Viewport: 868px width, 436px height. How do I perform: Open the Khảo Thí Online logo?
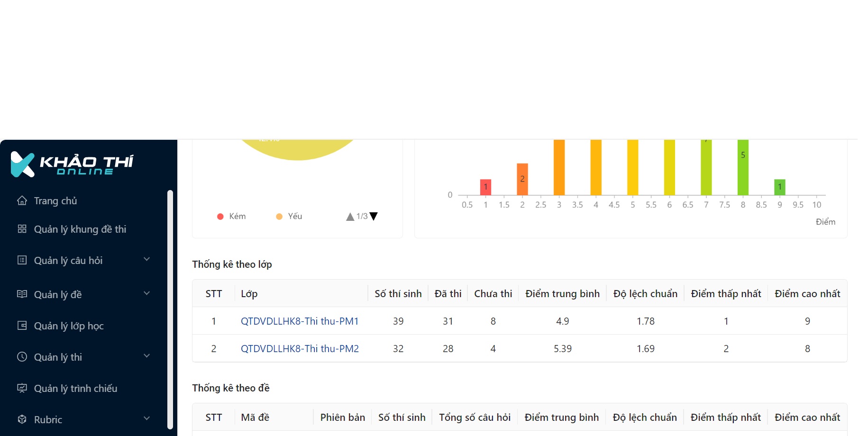coord(72,164)
